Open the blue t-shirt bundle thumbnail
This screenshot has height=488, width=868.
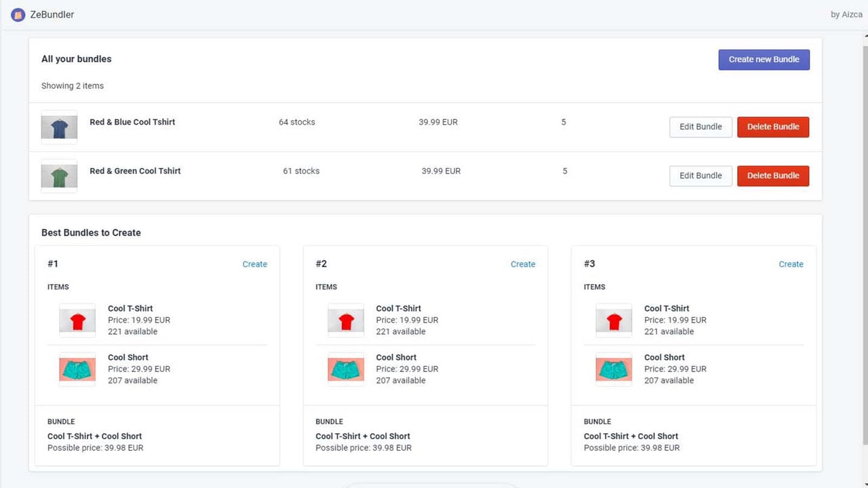pyautogui.click(x=59, y=127)
